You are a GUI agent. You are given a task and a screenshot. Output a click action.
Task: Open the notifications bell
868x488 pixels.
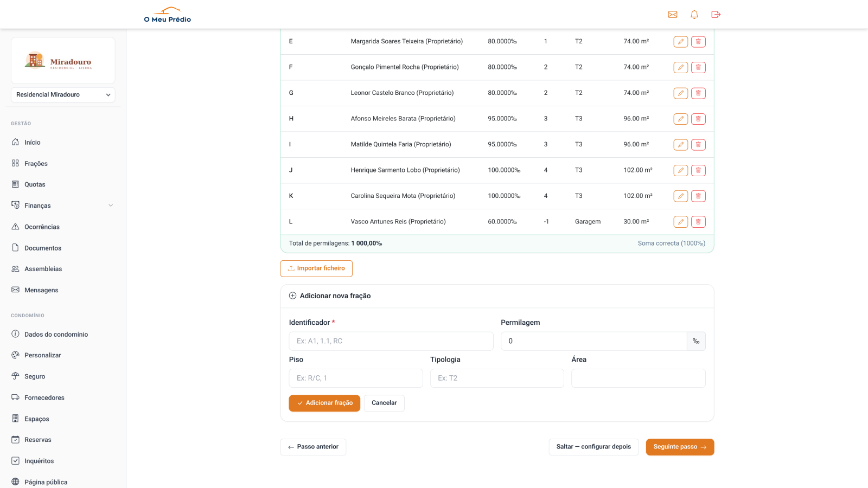click(694, 15)
